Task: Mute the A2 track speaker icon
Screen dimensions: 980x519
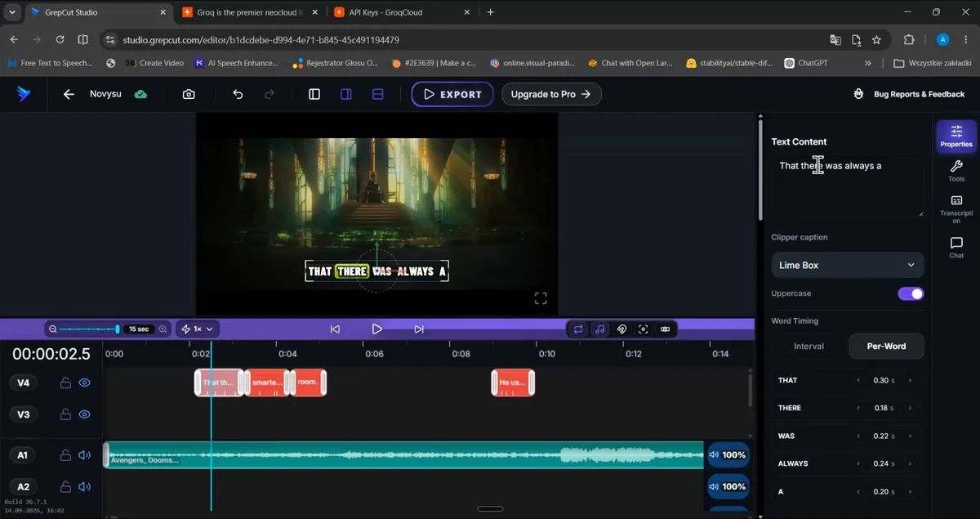Action: (85, 487)
